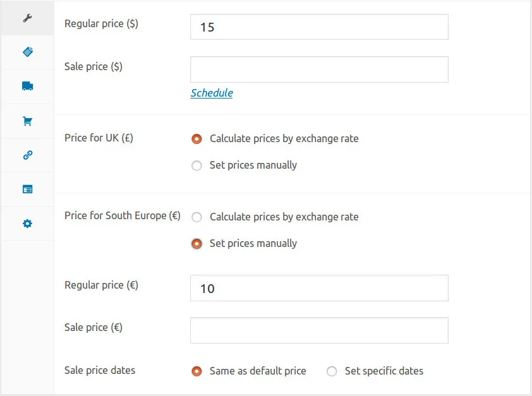Click the Set prices manually radio for South Europe
532x396 pixels.
[196, 243]
